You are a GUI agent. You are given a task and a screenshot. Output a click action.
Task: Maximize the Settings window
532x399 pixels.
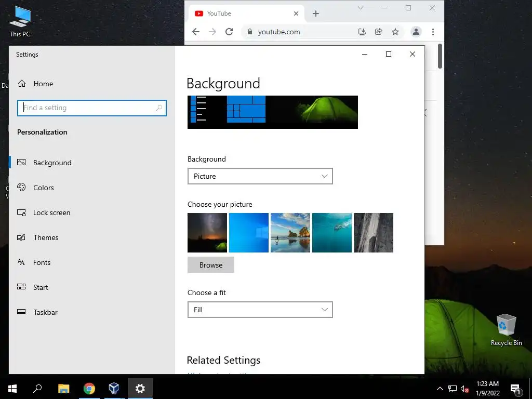(389, 54)
